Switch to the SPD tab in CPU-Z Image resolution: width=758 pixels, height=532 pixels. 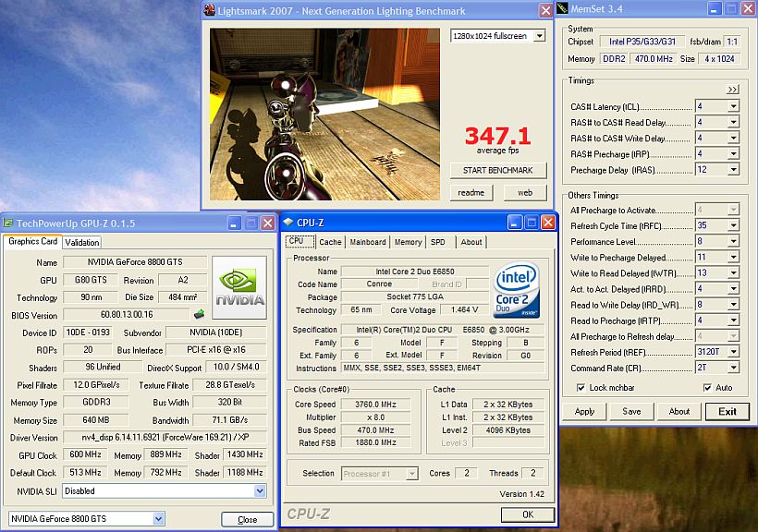[x=438, y=242]
